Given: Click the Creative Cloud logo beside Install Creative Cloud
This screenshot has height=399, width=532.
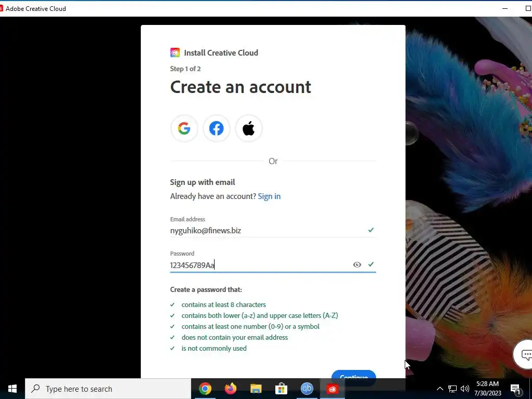Looking at the screenshot, I should (x=175, y=52).
